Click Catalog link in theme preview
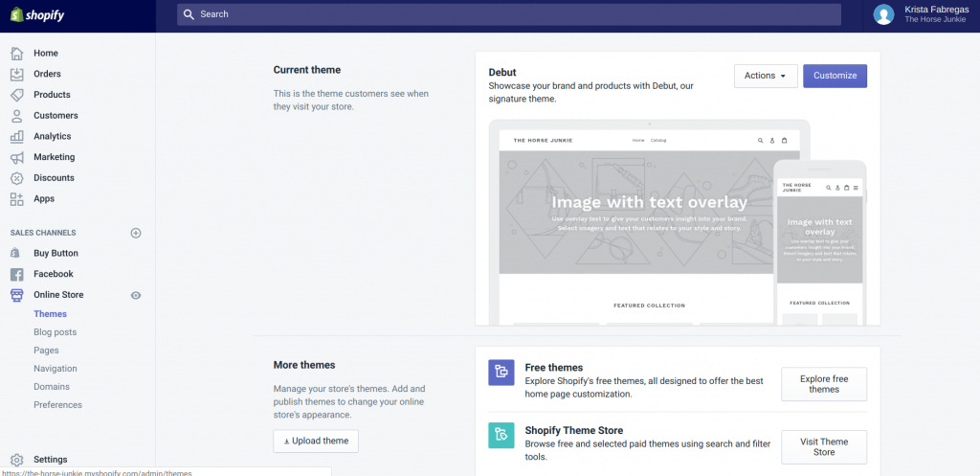This screenshot has height=476, width=980. tap(658, 140)
